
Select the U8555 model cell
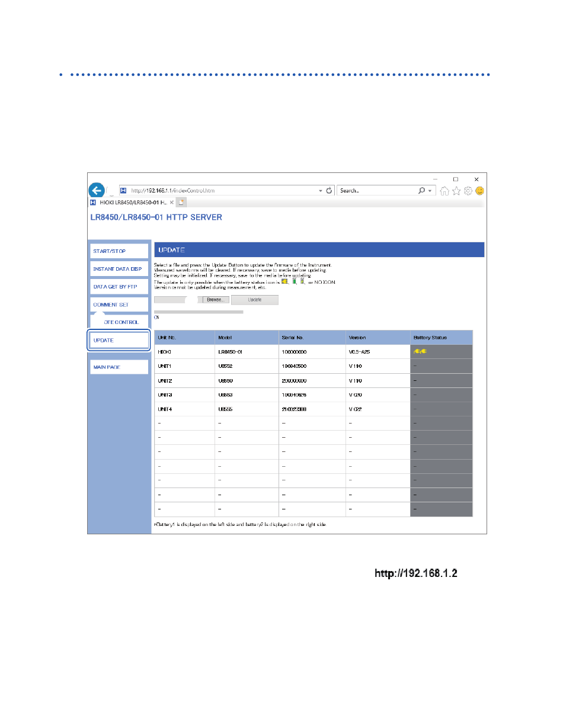click(x=246, y=409)
